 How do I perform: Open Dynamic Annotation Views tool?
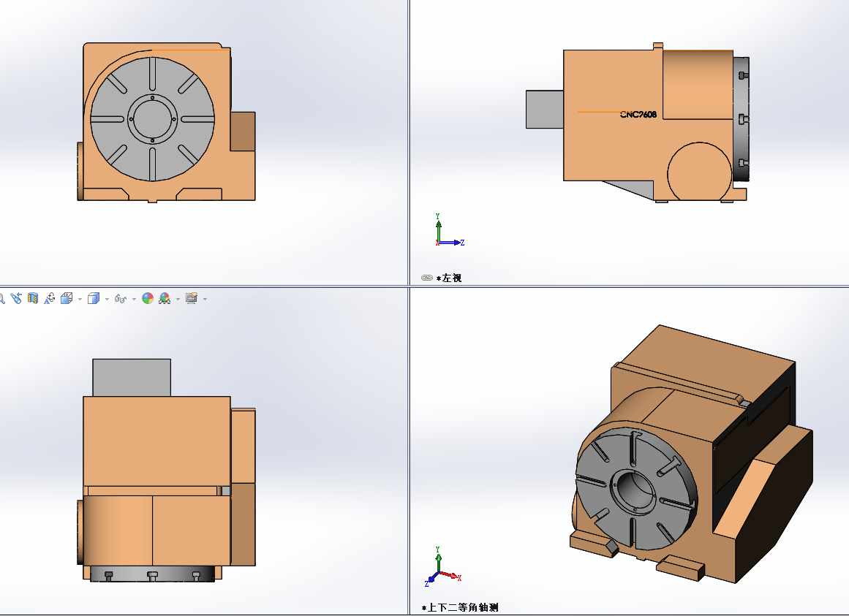point(50,298)
